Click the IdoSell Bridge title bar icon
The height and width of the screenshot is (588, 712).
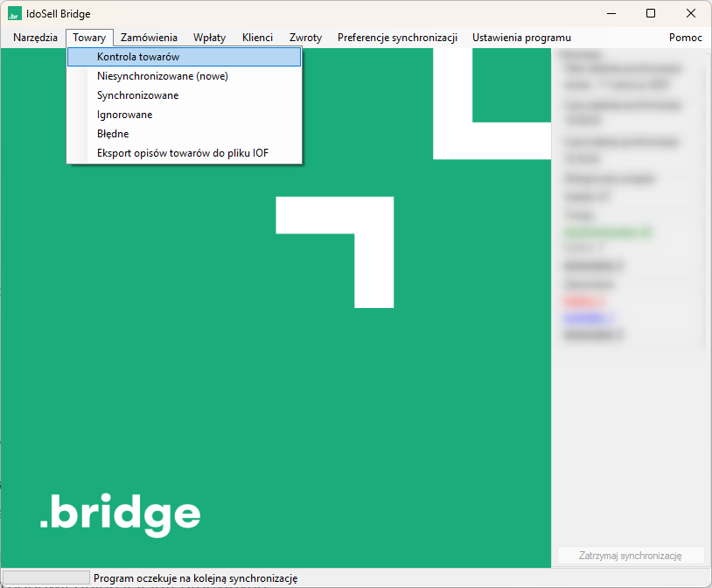15,14
